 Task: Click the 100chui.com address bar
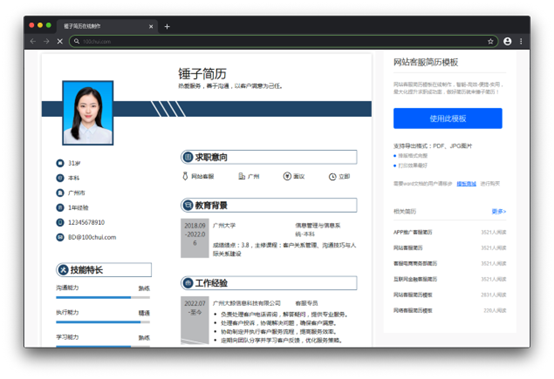click(x=283, y=41)
